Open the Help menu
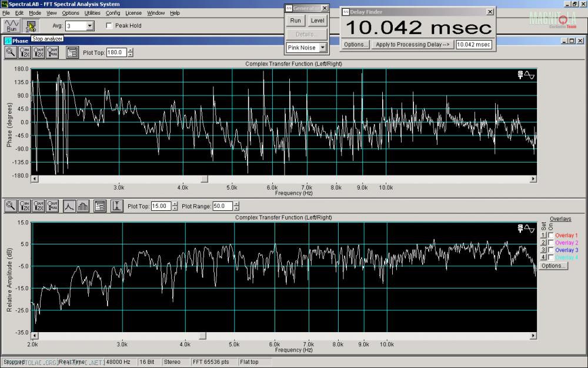This screenshot has width=588, height=368. click(175, 13)
